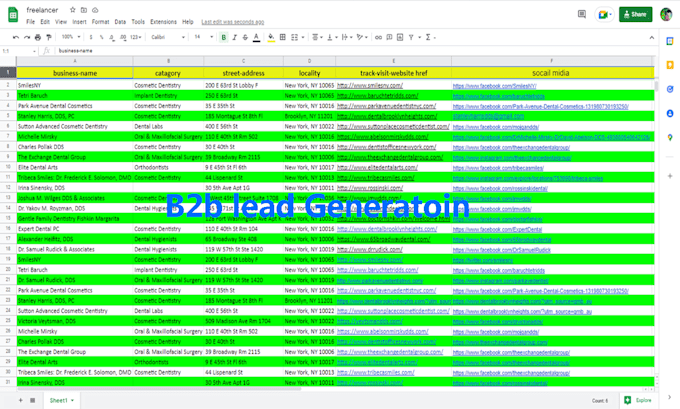The height and width of the screenshot is (409, 680).
Task: Open horizontal align dropdown
Action: (x=317, y=37)
